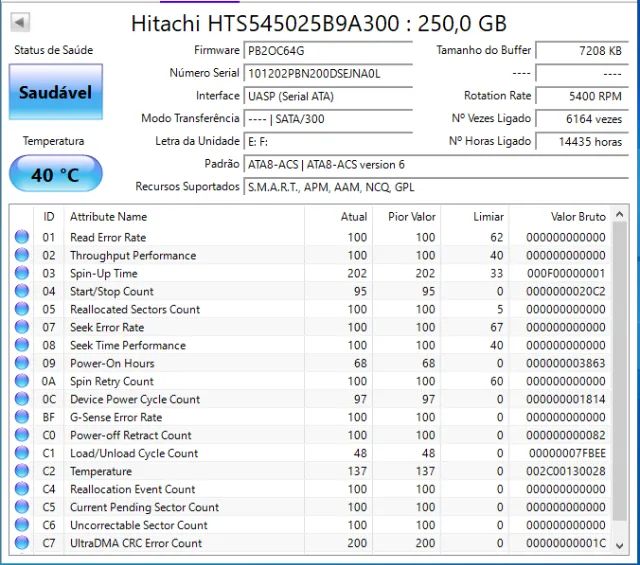Click the supported features field S.M.A.R.T., APM

436,187
